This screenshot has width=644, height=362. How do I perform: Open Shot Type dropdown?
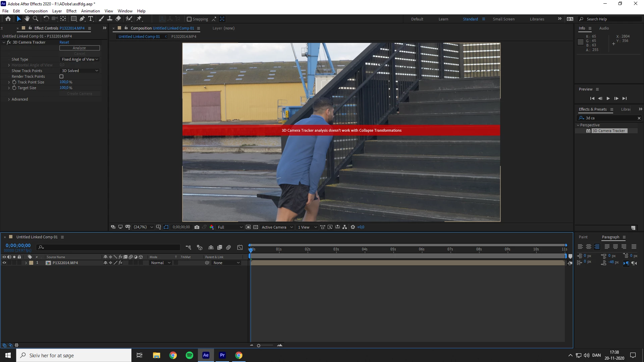tap(80, 59)
